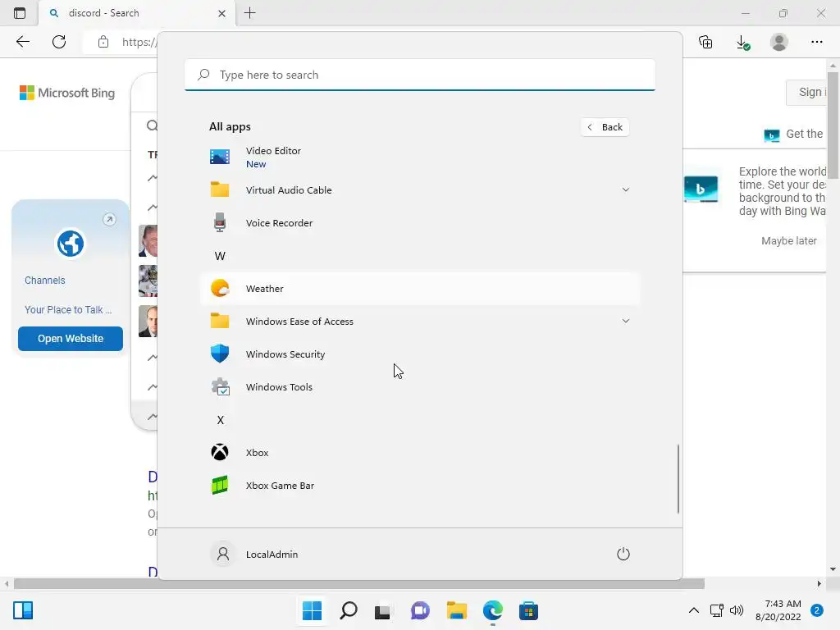Close the discord - Search tab
Image resolution: width=840 pixels, height=630 pixels.
point(221,13)
